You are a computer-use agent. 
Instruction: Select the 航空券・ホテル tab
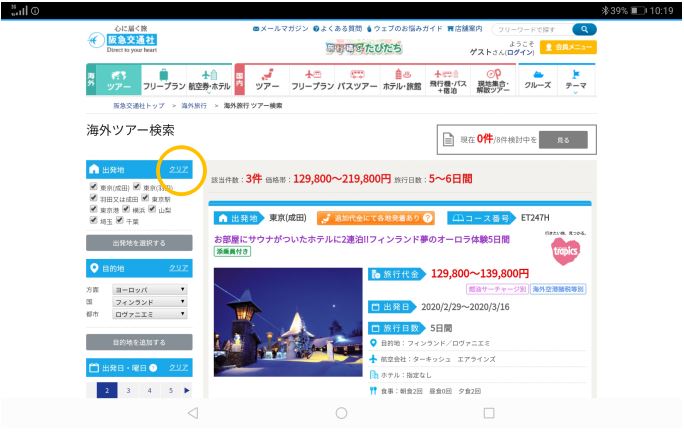pyautogui.click(x=209, y=80)
